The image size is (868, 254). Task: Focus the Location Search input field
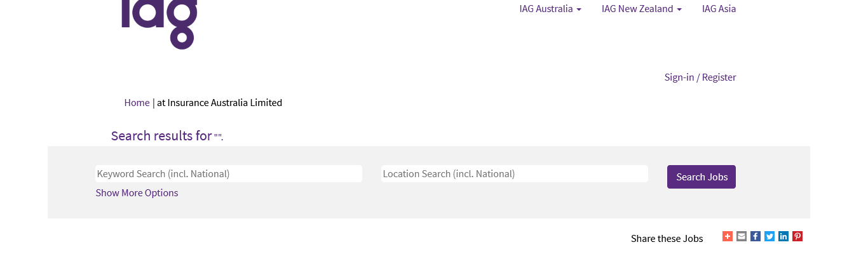coord(515,173)
